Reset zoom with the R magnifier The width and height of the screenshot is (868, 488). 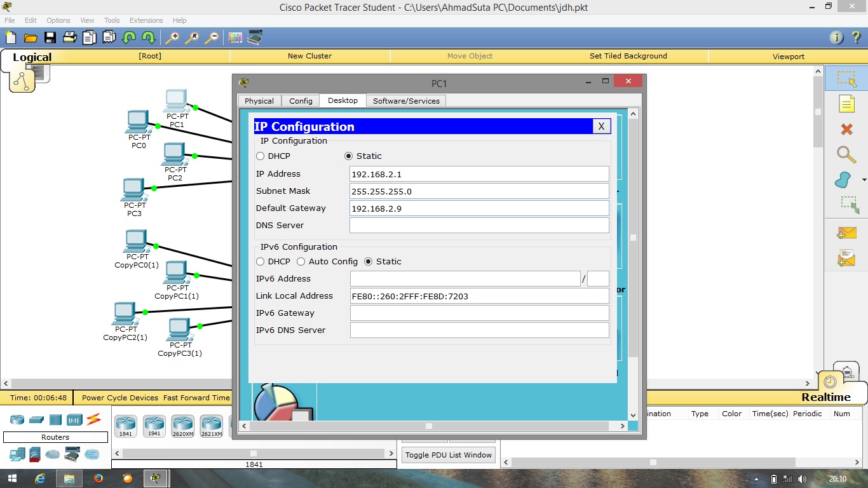(192, 37)
